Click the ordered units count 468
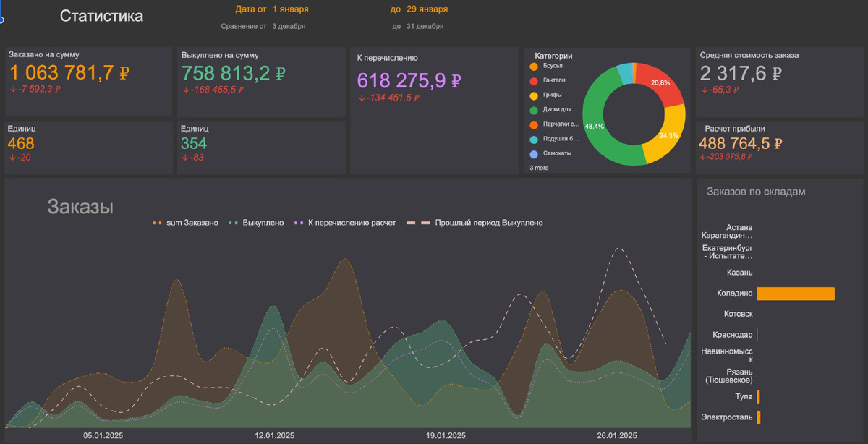Image resolution: width=868 pixels, height=444 pixels. tap(21, 143)
